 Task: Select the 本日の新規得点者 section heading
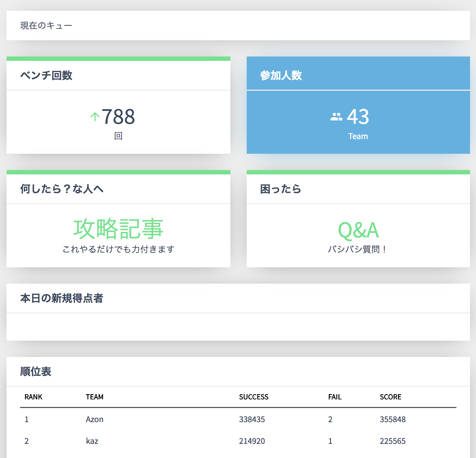[62, 298]
